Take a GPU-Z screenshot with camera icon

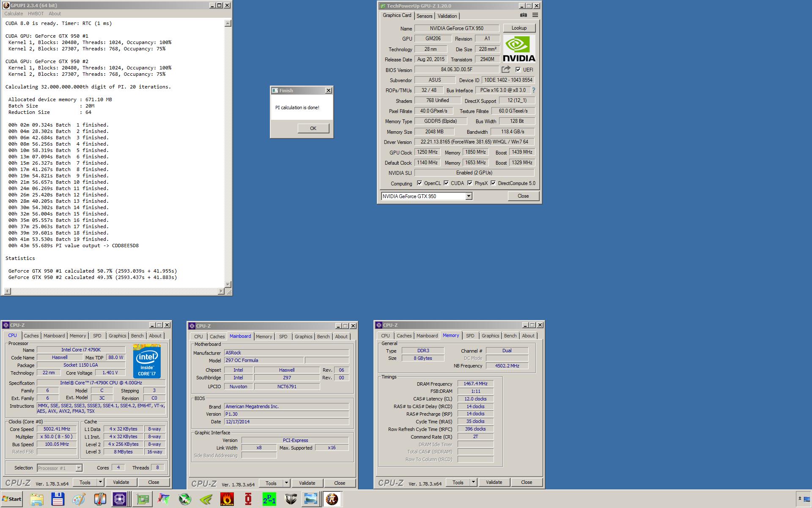click(524, 15)
